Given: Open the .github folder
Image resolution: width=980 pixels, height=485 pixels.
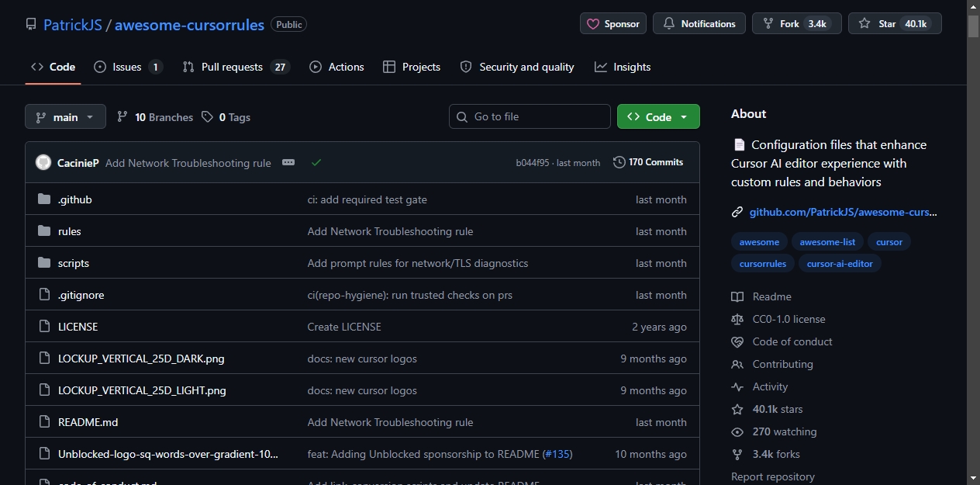Looking at the screenshot, I should click(75, 199).
